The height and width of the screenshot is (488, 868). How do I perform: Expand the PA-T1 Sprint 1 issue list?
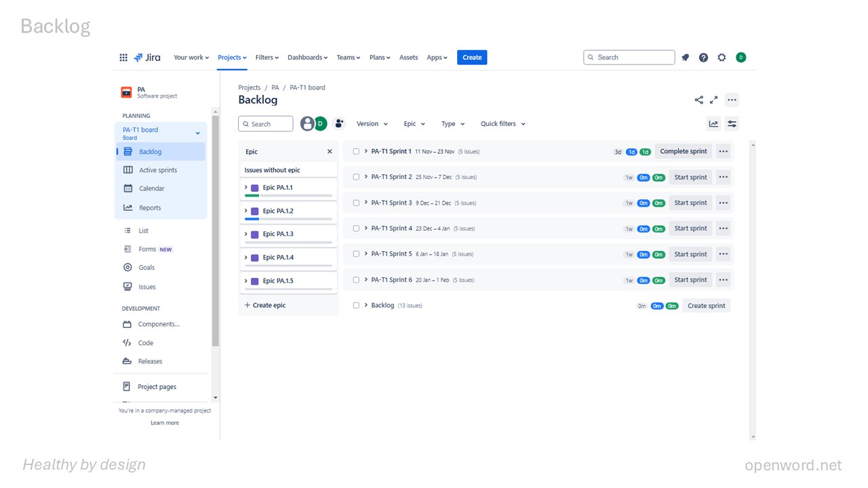(x=366, y=151)
